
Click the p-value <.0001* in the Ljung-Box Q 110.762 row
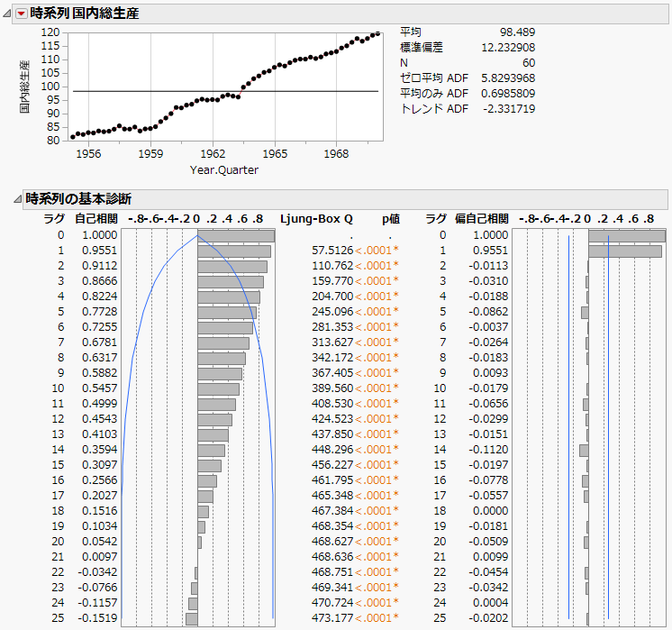377,266
